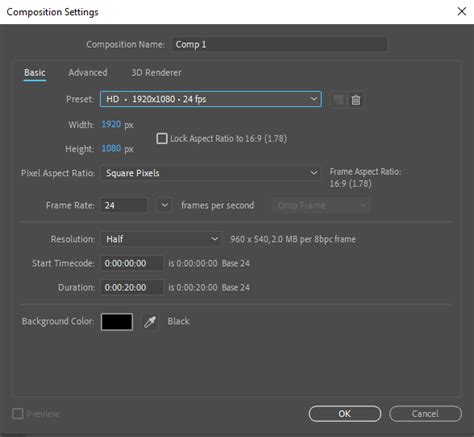Open the Drop Frame dropdown
Image resolution: width=474 pixels, height=437 pixels.
coord(321,205)
